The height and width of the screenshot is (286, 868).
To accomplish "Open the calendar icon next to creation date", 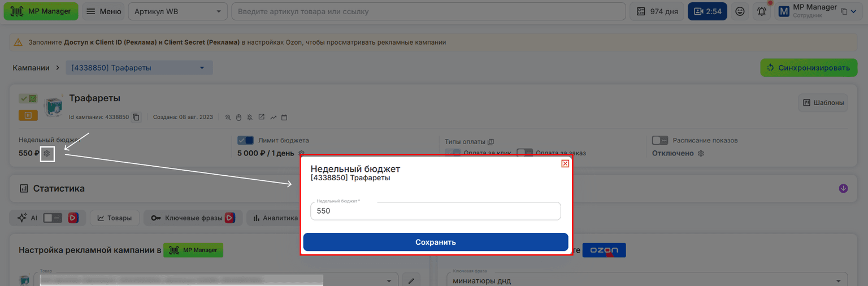I will [x=284, y=118].
